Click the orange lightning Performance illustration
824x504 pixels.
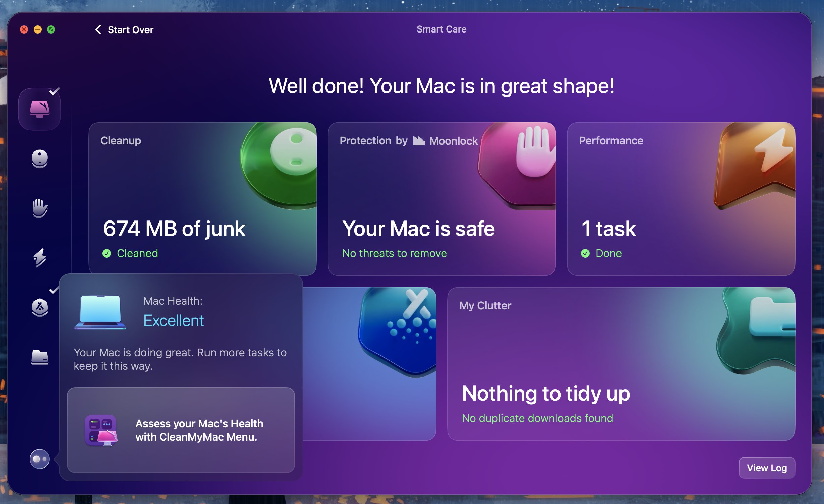click(755, 165)
